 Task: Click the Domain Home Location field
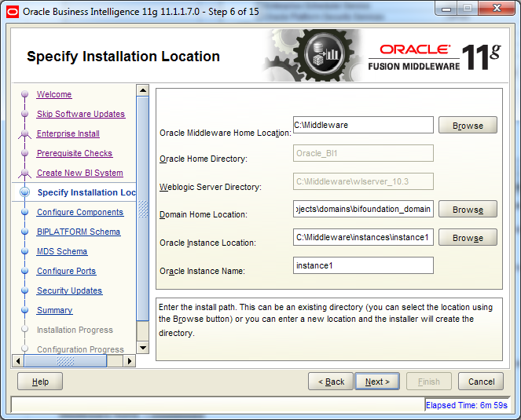pyautogui.click(x=363, y=209)
